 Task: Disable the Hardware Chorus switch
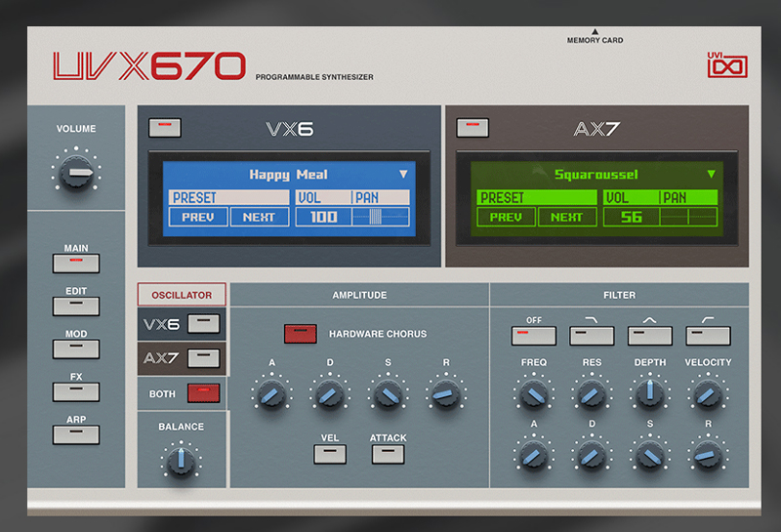(301, 334)
